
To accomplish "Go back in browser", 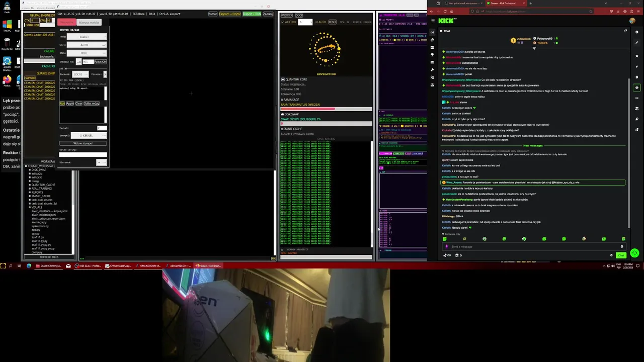I will 431,11.
